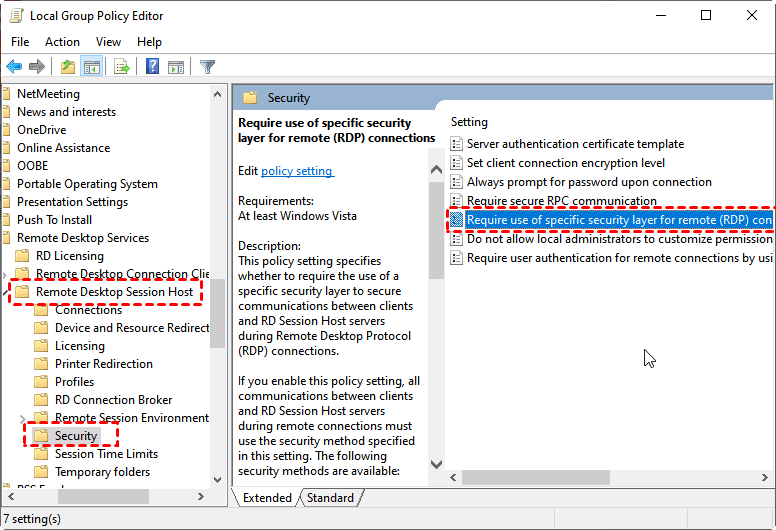The width and height of the screenshot is (776, 530).
Task: Select the OOBE tree item
Action: click(33, 166)
